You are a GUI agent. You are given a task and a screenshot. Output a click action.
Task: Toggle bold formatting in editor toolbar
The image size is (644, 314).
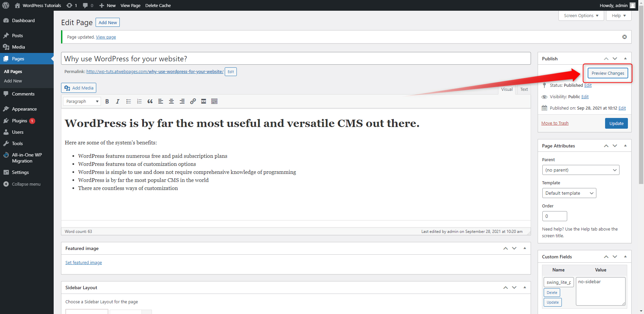tap(107, 101)
